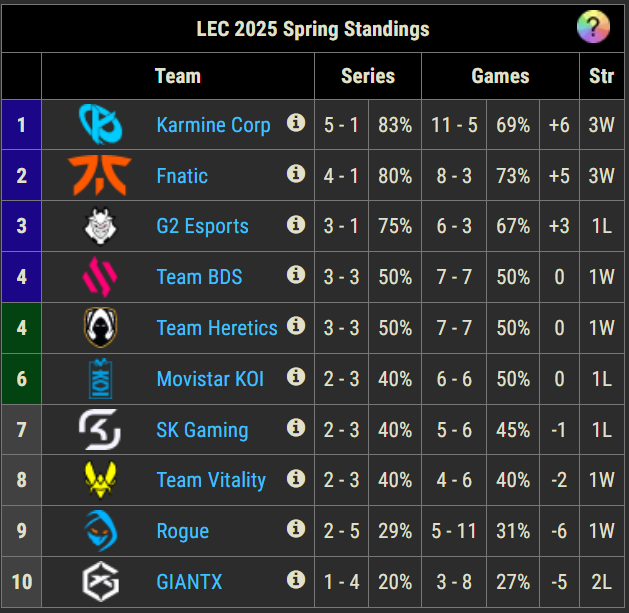Show info popup for GIANTX

[296, 579]
